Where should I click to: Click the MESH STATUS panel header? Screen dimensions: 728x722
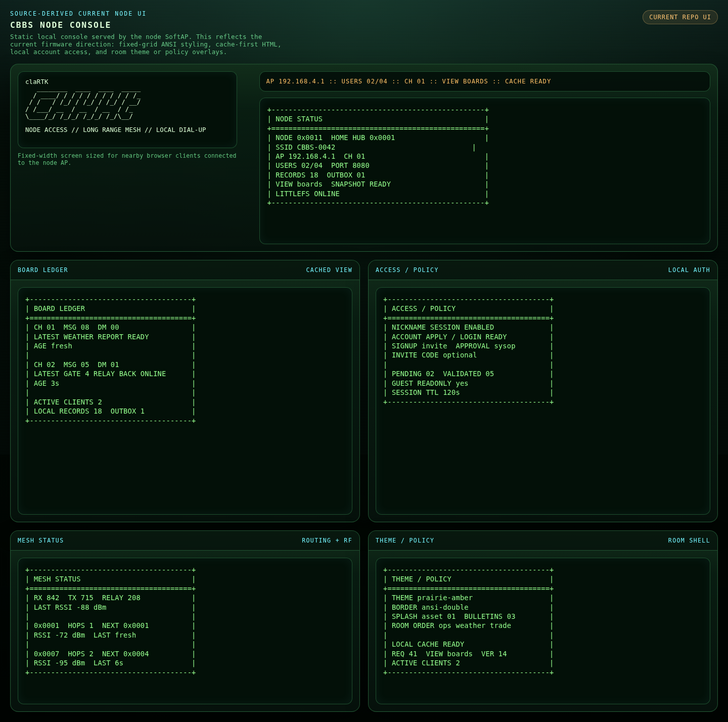40,540
